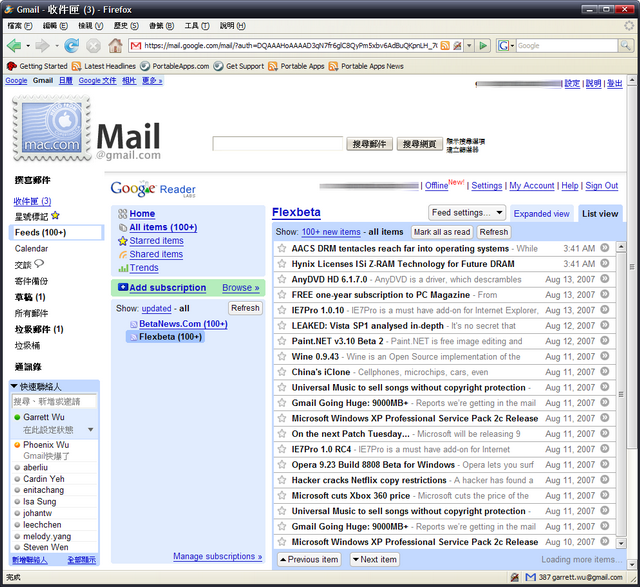This screenshot has width=640, height=587.
Task: Reload the page with the refresh icon
Action: tap(71, 46)
